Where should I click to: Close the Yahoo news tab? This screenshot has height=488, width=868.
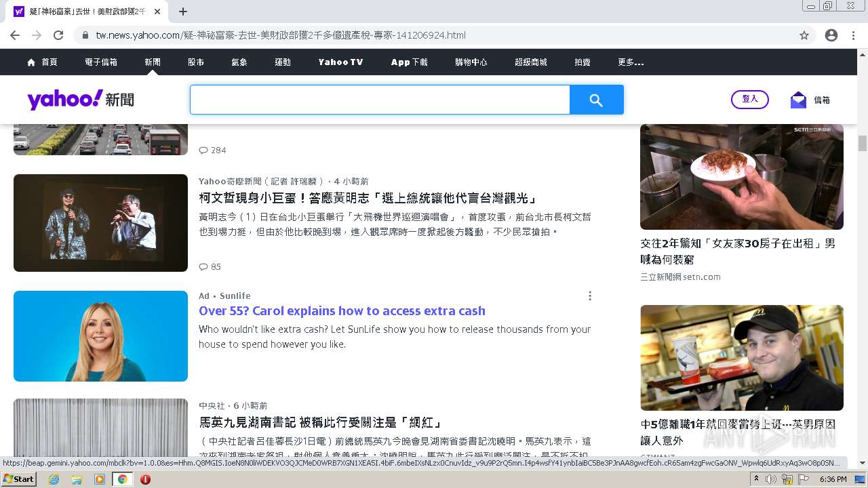coord(157,12)
